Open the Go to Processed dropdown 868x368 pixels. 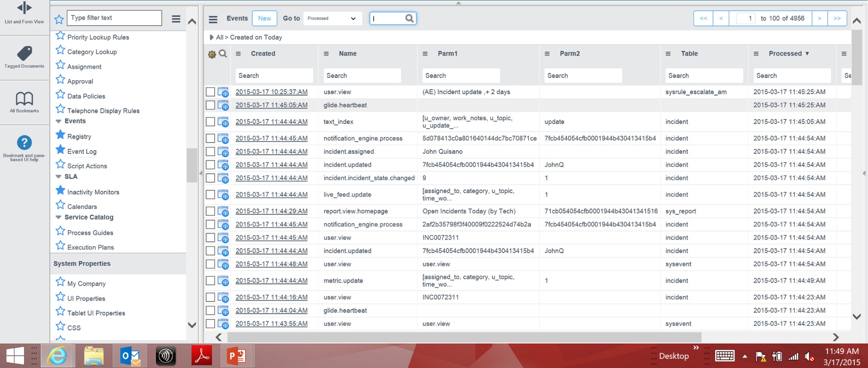(x=332, y=19)
